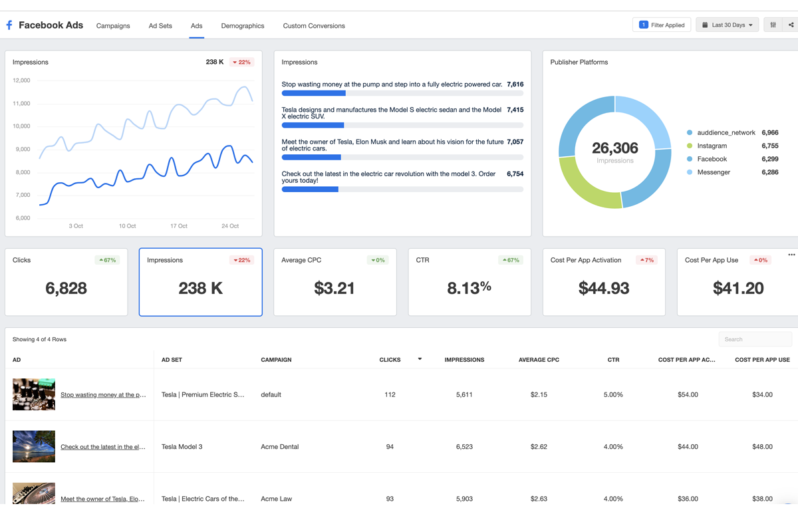The image size is (798, 532).
Task: Click the 'Showing 4 of 4 Rows' text
Action: pyautogui.click(x=39, y=340)
